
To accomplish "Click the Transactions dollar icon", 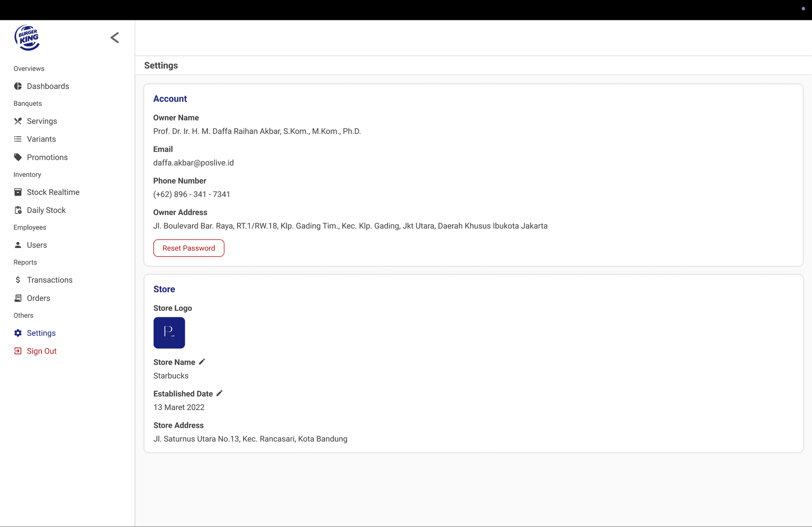I will 18,280.
